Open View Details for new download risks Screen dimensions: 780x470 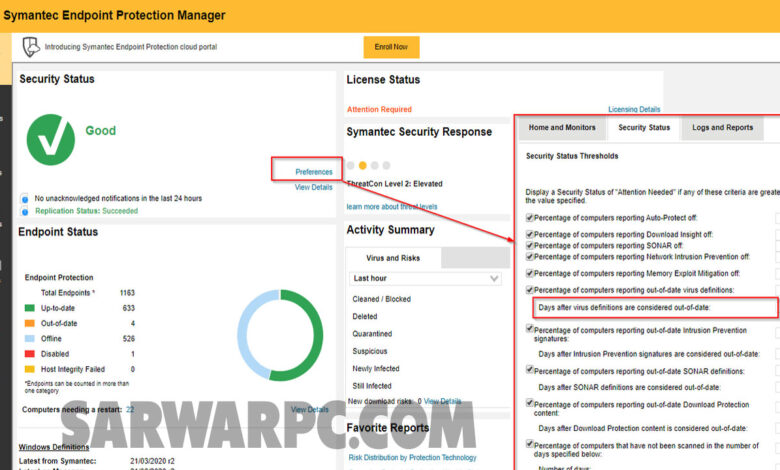click(442, 401)
